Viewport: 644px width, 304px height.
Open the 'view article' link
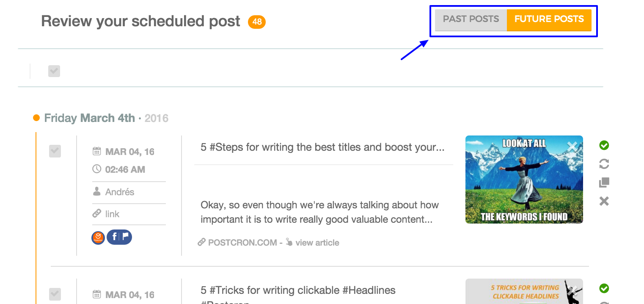tap(317, 243)
